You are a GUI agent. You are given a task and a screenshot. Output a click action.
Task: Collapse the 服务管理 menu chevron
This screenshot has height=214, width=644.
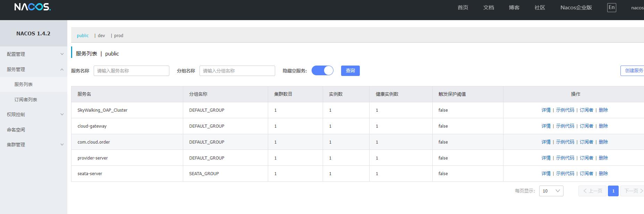coord(62,69)
